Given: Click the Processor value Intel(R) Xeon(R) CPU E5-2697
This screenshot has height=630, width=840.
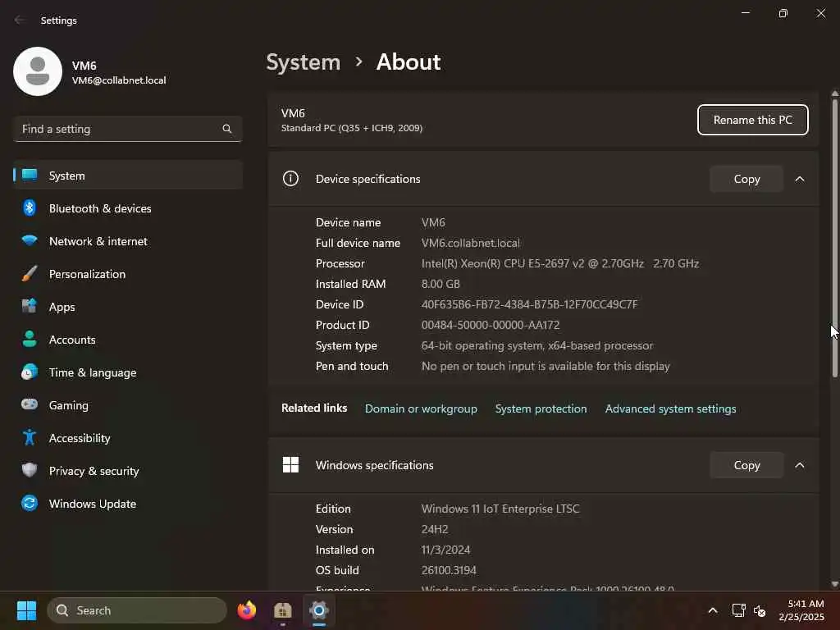Looking at the screenshot, I should point(559,263).
